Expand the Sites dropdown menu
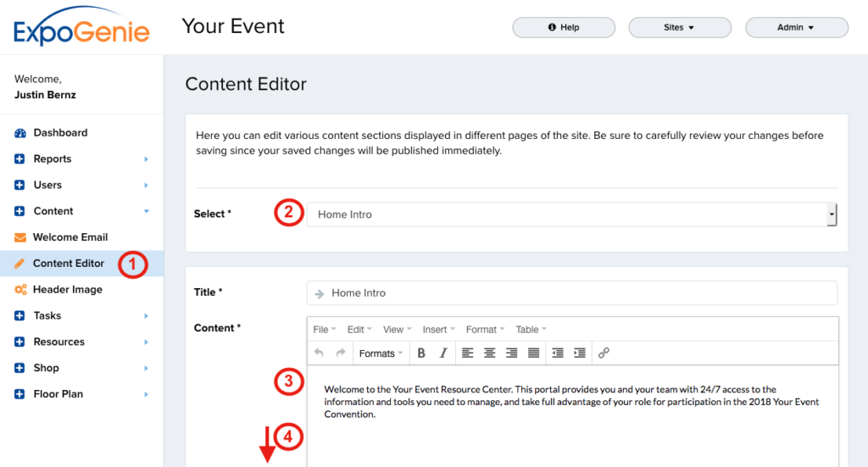The width and height of the screenshot is (868, 467). click(679, 28)
